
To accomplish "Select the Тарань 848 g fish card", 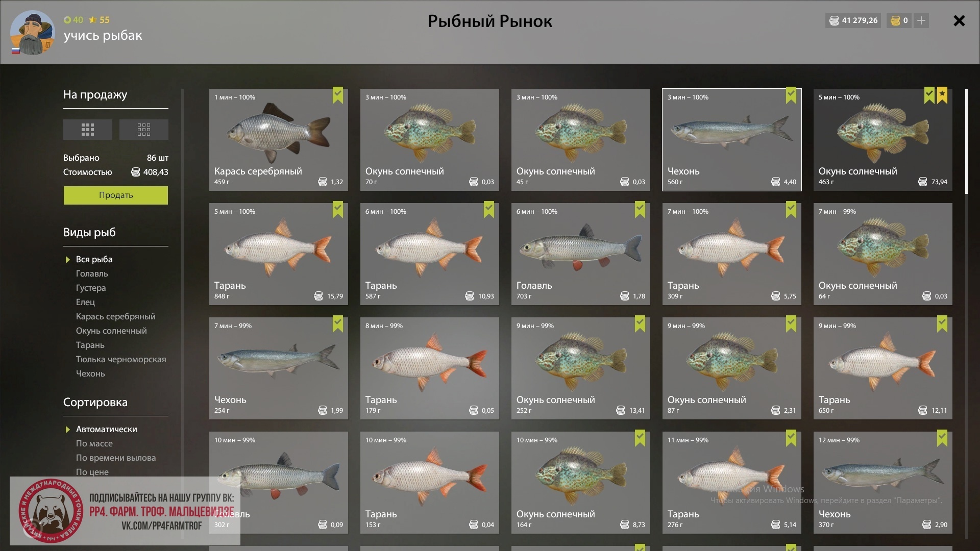I will coord(279,254).
